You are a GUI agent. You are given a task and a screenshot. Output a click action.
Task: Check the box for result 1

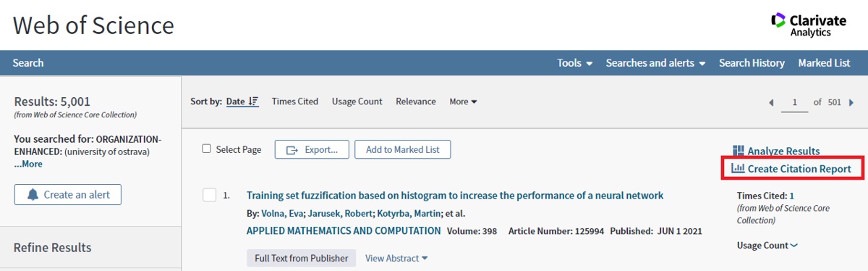[x=210, y=195]
